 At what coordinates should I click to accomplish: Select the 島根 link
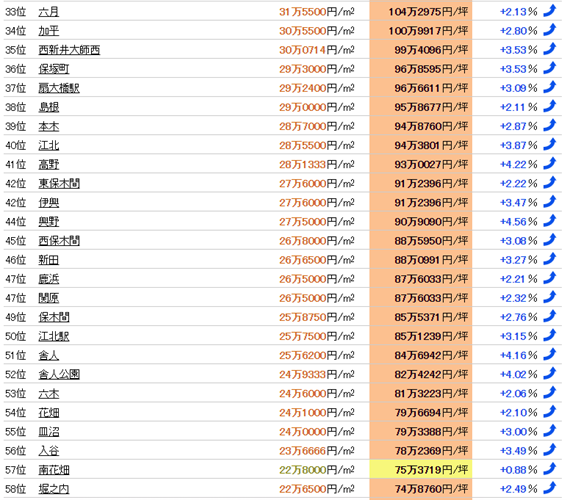point(48,107)
